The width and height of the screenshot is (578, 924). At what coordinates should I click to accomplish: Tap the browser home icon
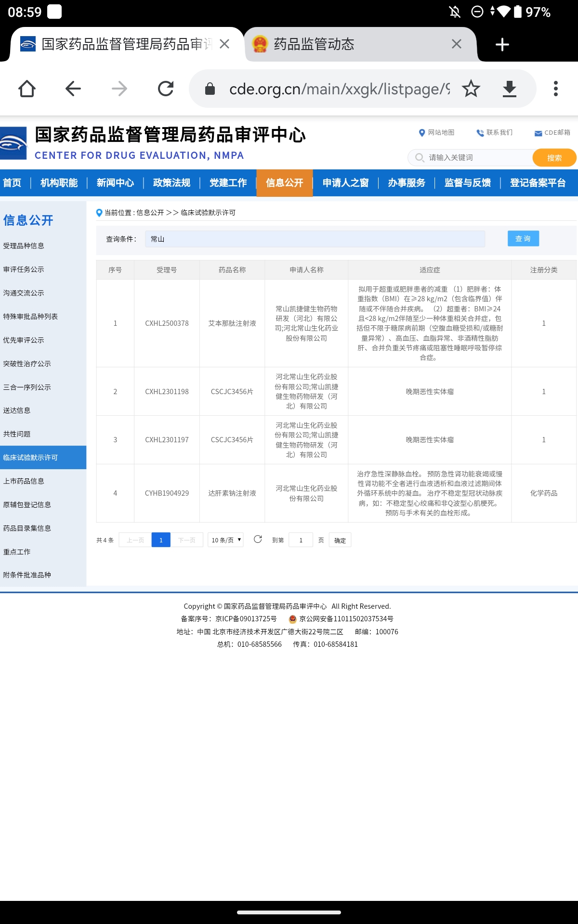[27, 89]
